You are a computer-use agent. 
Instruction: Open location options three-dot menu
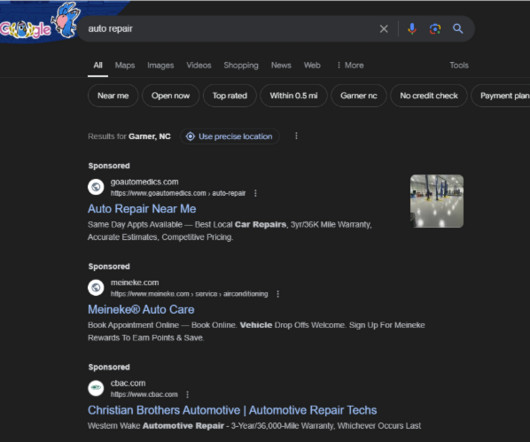click(x=296, y=136)
